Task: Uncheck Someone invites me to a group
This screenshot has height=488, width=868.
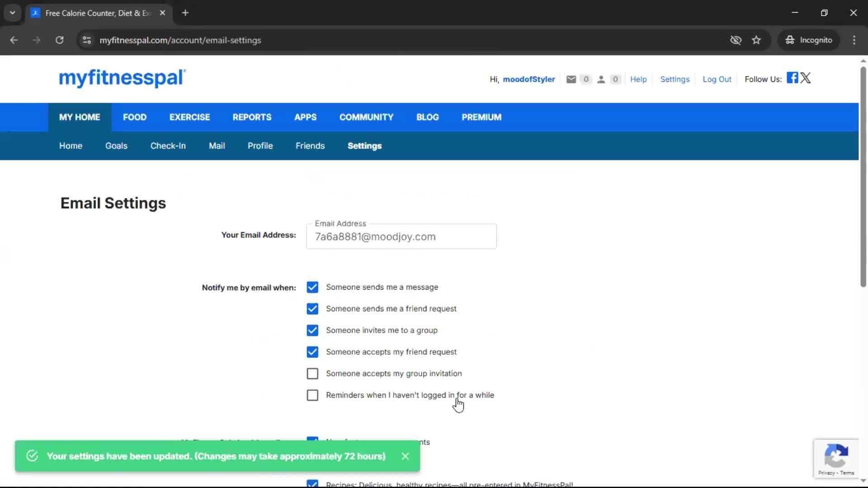Action: 312,331
